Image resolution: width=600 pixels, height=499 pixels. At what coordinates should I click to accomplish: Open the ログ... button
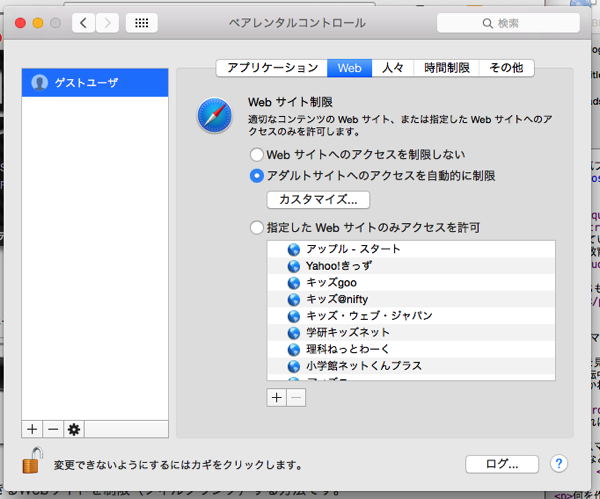click(502, 464)
